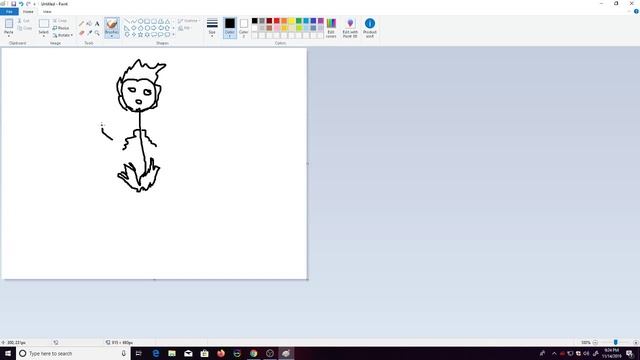Image resolution: width=640 pixels, height=360 pixels.
Task: Select the Eraser tool
Action: point(81,33)
